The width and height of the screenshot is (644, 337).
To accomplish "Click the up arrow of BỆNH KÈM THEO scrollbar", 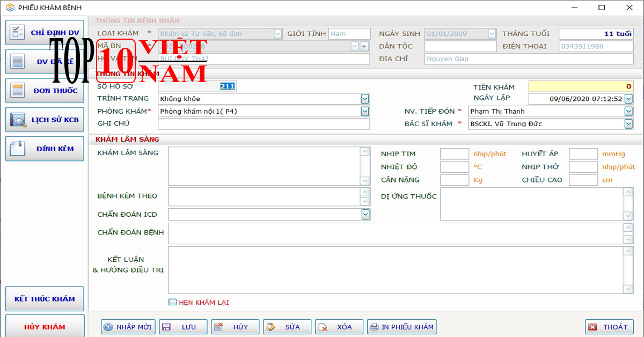I will pos(365,192).
